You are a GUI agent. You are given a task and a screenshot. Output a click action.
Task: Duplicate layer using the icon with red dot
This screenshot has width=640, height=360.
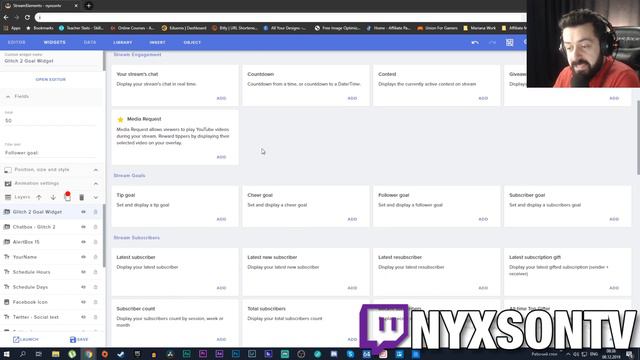tap(67, 197)
